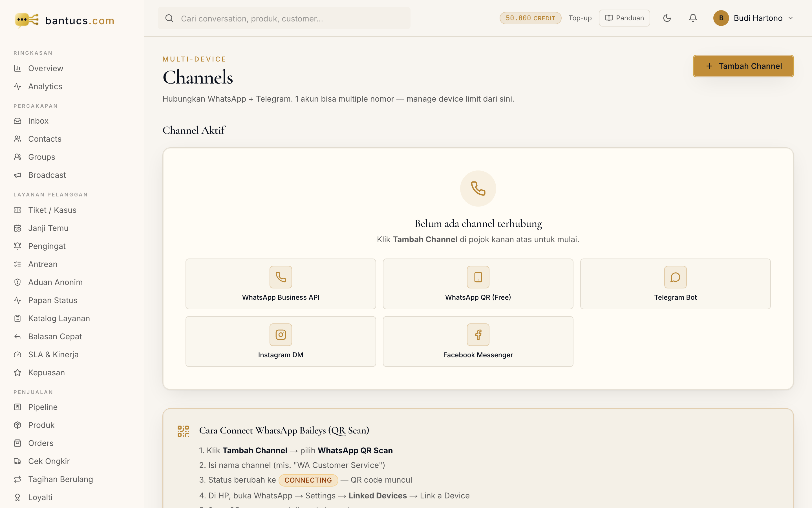Open the Janji Temu calendar icon

(17, 228)
